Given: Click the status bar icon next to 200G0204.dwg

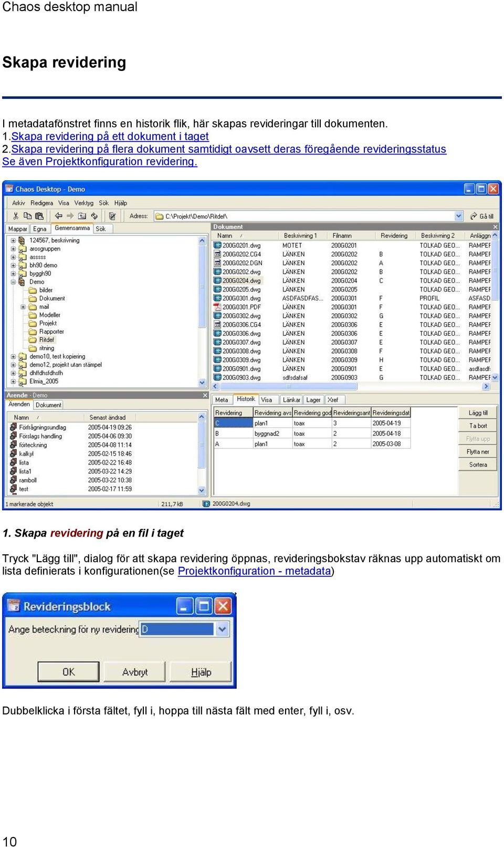Looking at the screenshot, I should click(206, 504).
